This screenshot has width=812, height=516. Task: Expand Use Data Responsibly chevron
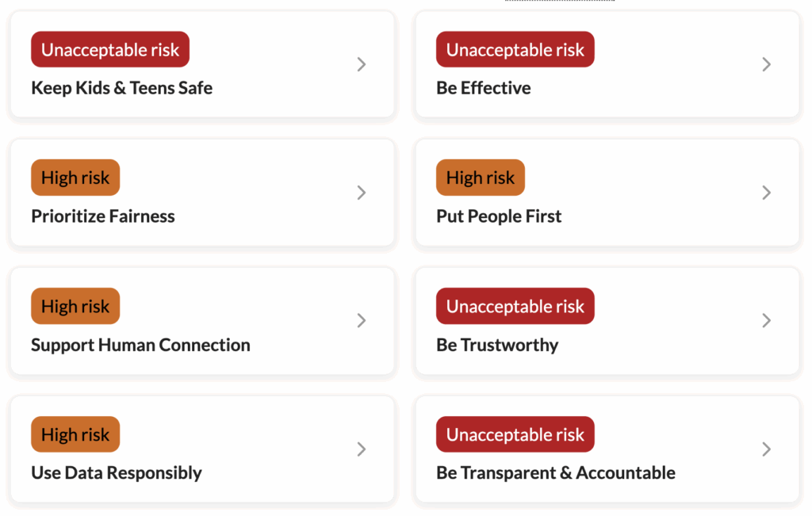tap(362, 449)
